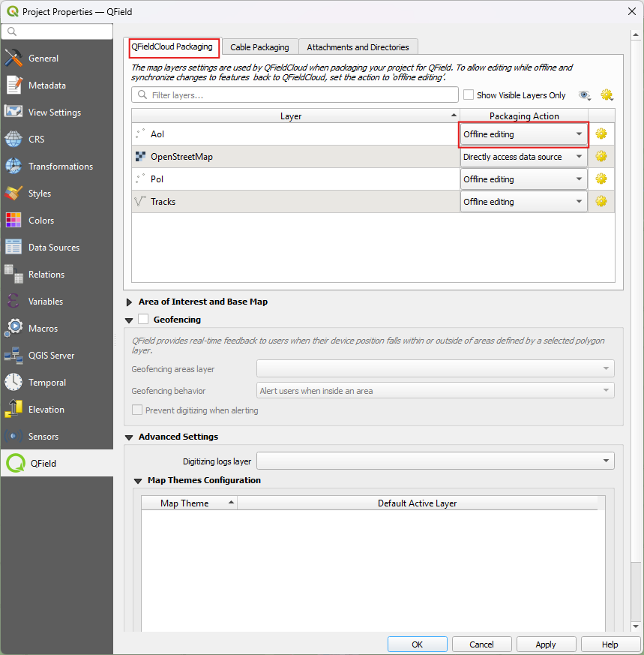This screenshot has width=644, height=655.
Task: Click the Apply button
Action: pos(546,644)
